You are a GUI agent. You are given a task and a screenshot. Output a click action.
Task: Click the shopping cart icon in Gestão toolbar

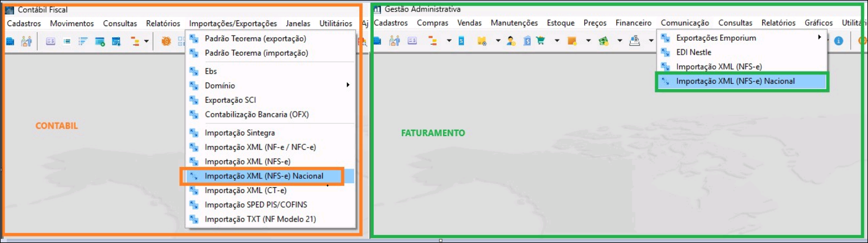541,41
